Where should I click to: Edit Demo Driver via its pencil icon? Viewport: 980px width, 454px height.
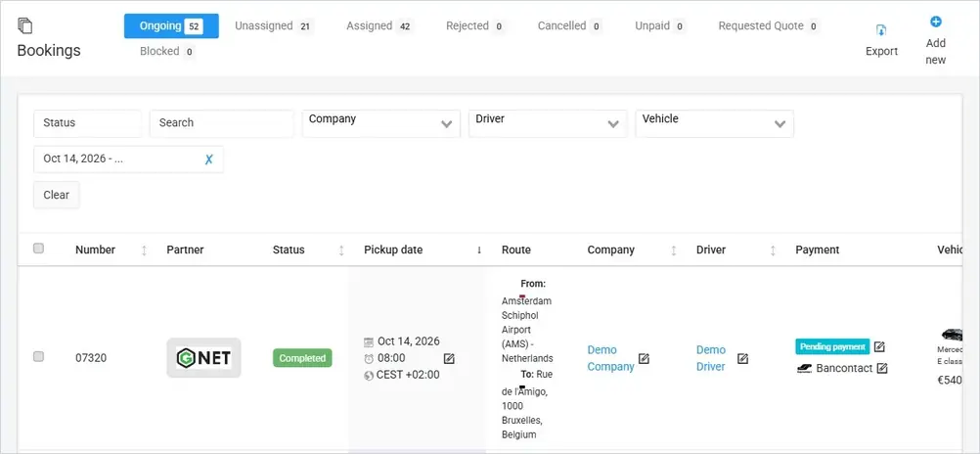[x=742, y=358]
